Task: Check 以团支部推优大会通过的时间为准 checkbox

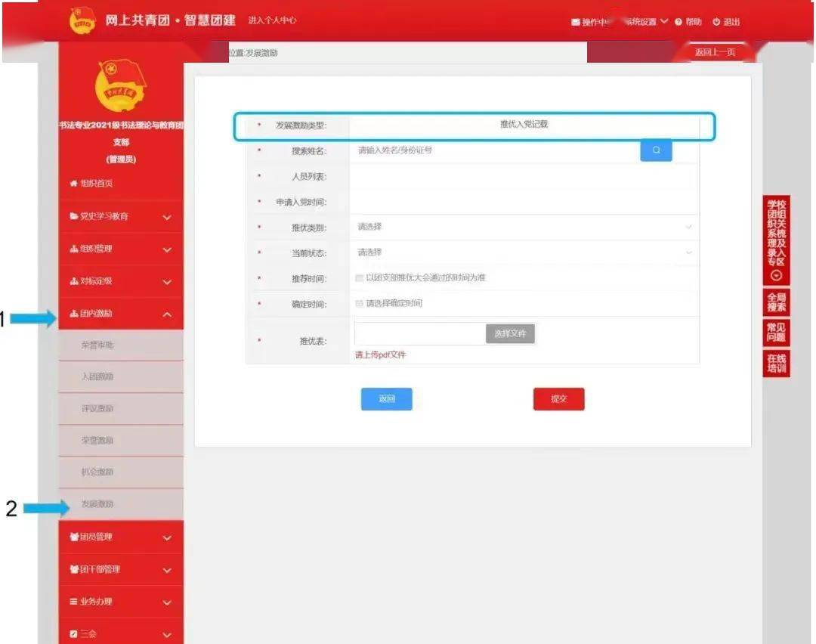Action: [360, 277]
